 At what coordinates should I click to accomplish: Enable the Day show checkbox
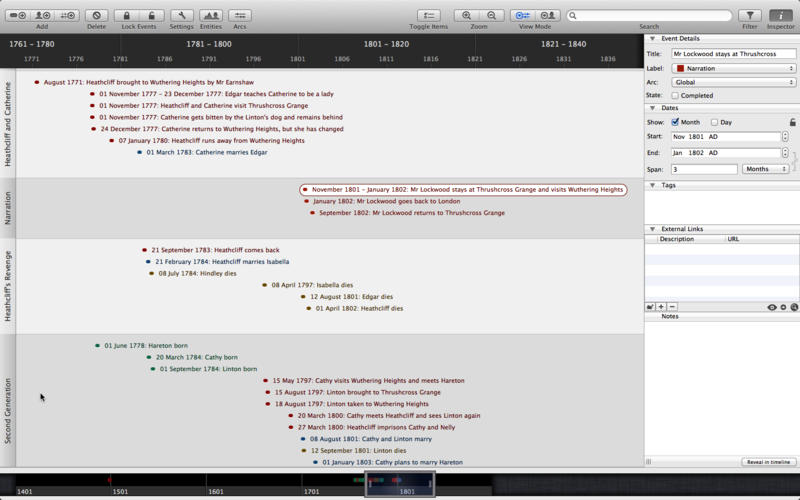(x=713, y=122)
